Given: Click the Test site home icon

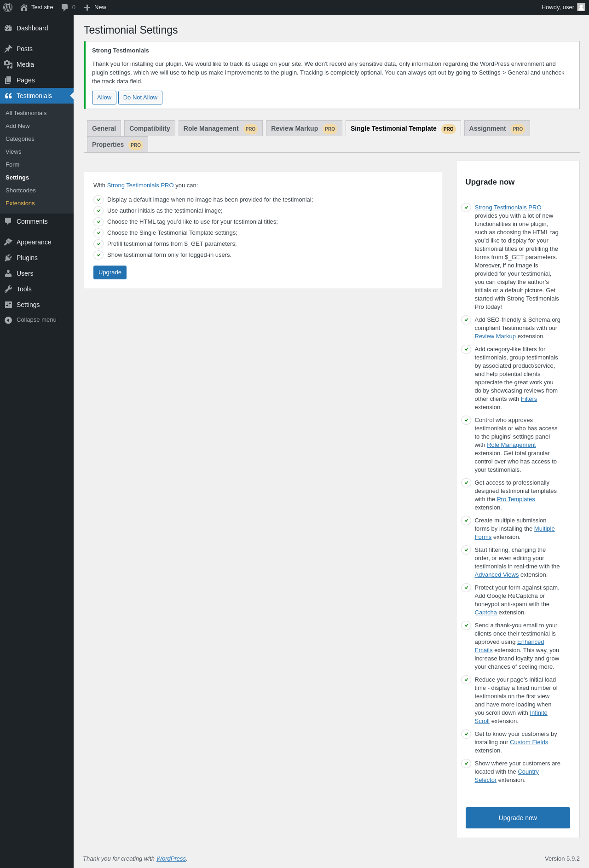Looking at the screenshot, I should [24, 7].
